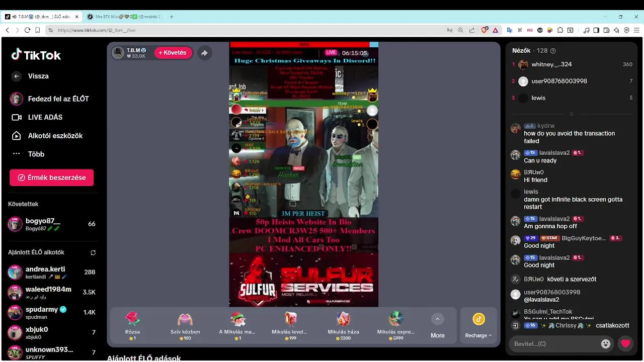The height and width of the screenshot is (362, 644).
Task: Send the Mikulás expre... gift
Action: click(396, 326)
